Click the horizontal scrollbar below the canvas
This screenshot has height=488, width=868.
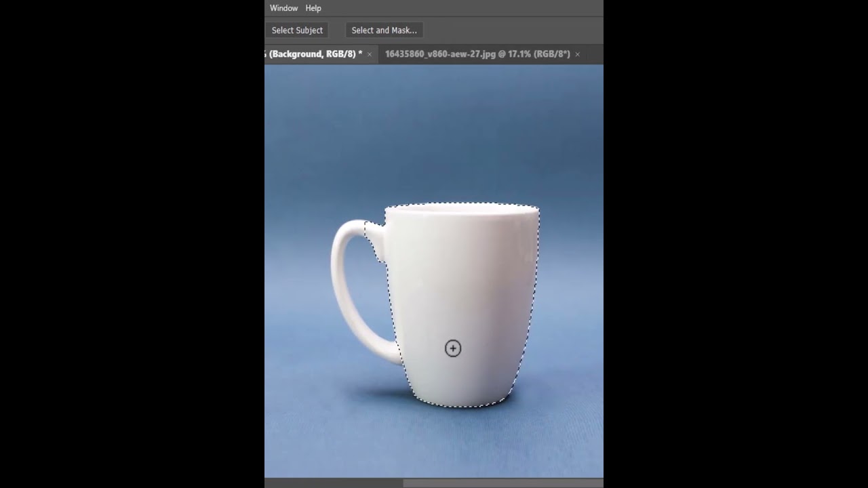click(502, 483)
